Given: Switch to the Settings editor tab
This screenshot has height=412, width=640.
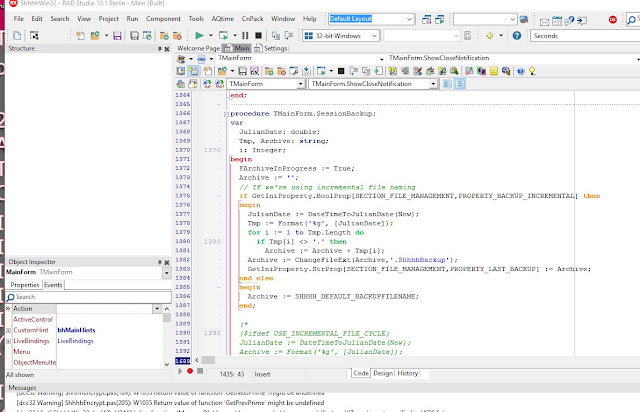Looking at the screenshot, I should pyautogui.click(x=271, y=48).
